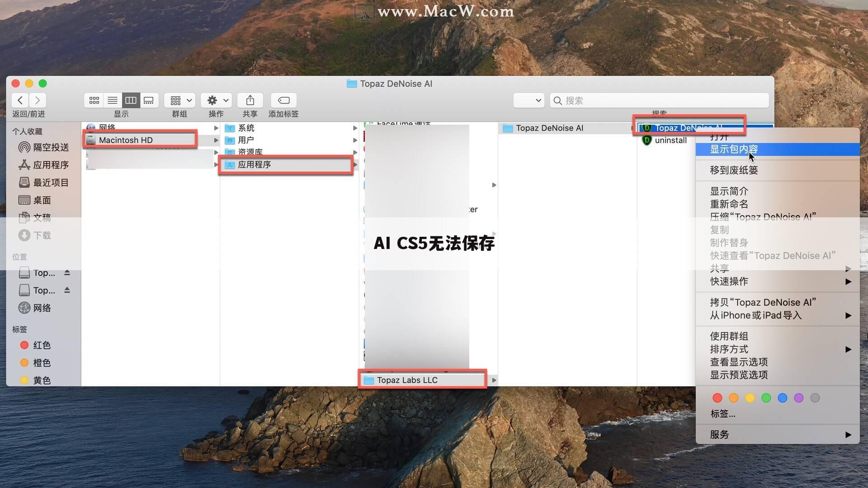Viewport: 868px width, 488px height.
Task: Go forward with the right chevron button
Action: (38, 100)
